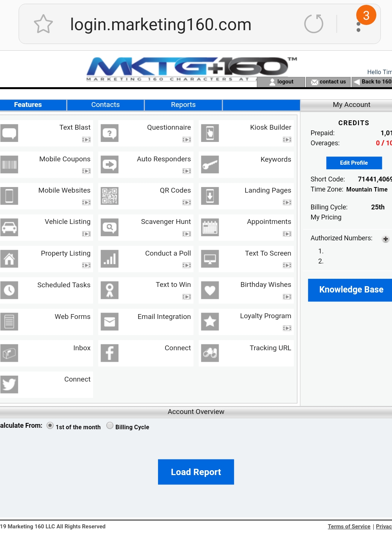Open the Conduct a Poll bar chart icon

(x=110, y=259)
